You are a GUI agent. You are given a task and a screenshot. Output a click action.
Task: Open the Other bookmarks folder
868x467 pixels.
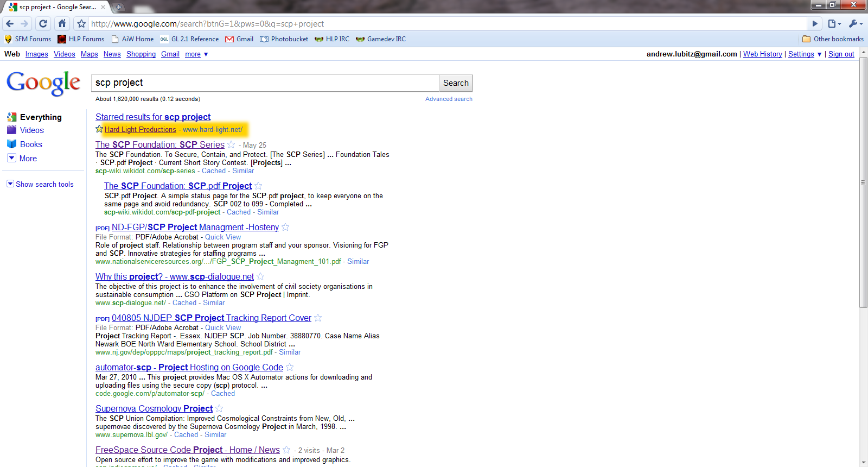pyautogui.click(x=833, y=39)
